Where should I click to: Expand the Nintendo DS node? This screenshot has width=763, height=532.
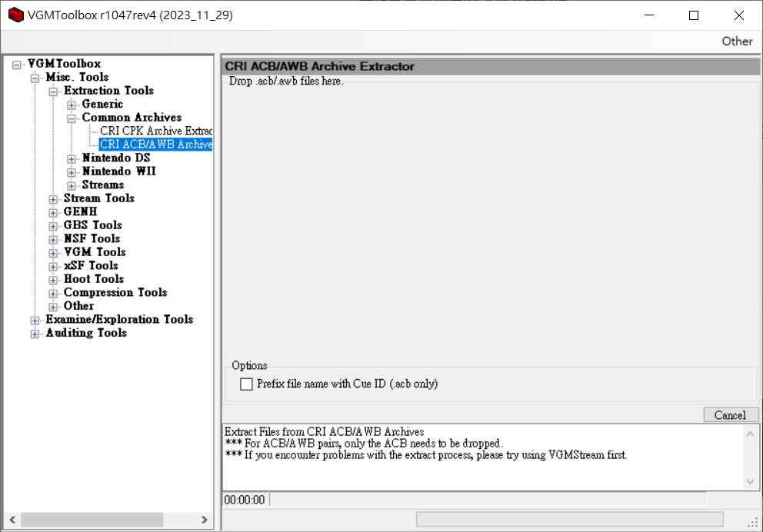[x=72, y=158]
